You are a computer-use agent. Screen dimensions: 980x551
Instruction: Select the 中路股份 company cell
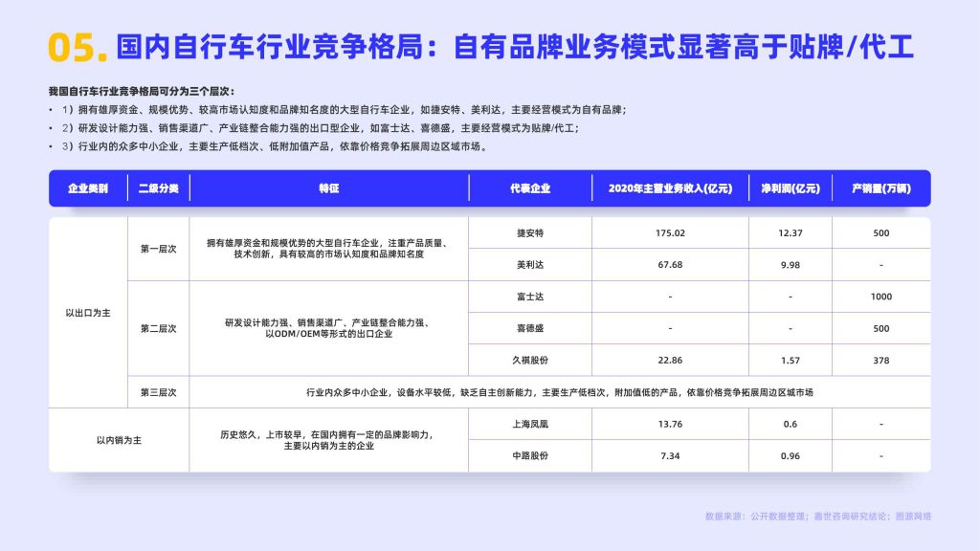[x=530, y=456]
